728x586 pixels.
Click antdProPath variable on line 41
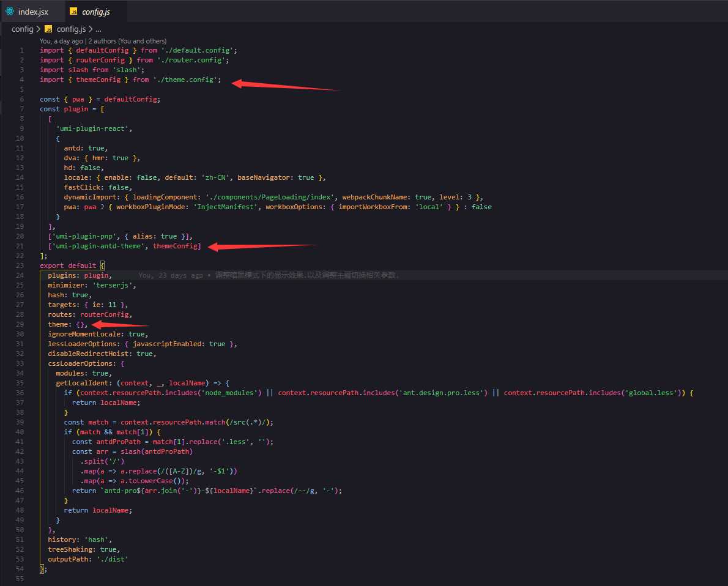point(118,442)
